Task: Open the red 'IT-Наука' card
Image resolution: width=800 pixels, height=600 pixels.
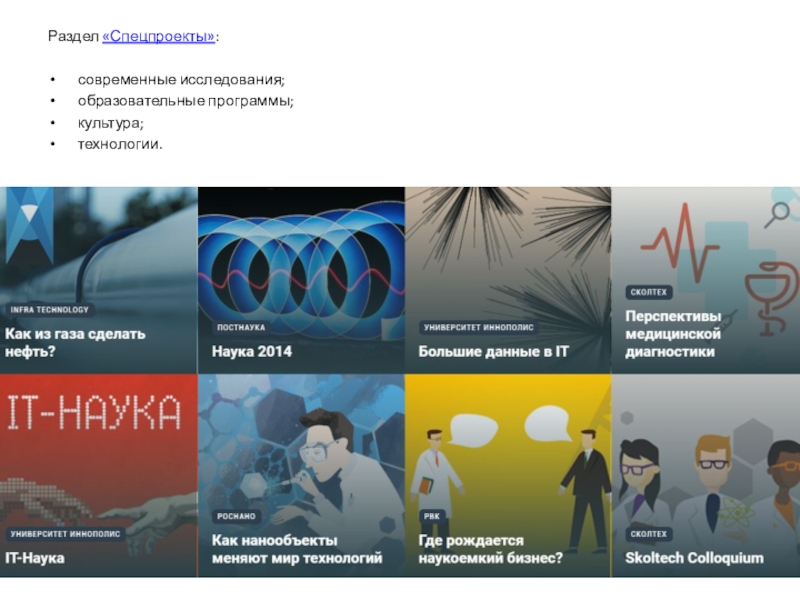Action: pyautogui.click(x=98, y=476)
